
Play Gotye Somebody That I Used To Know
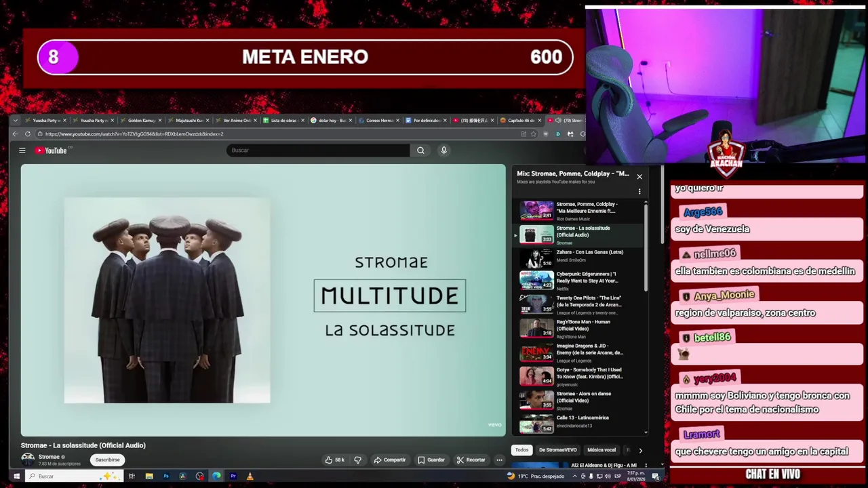578,377
